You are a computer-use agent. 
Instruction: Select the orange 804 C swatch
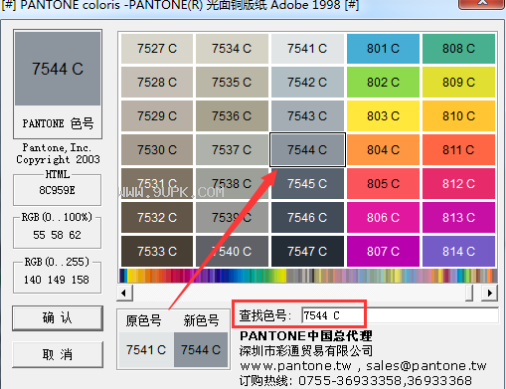(383, 150)
